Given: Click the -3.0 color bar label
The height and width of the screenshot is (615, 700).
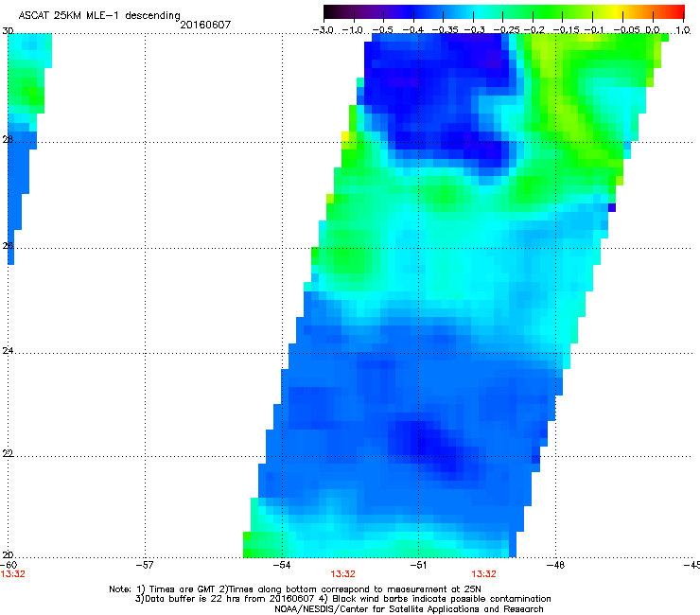Looking at the screenshot, I should click(x=323, y=30).
